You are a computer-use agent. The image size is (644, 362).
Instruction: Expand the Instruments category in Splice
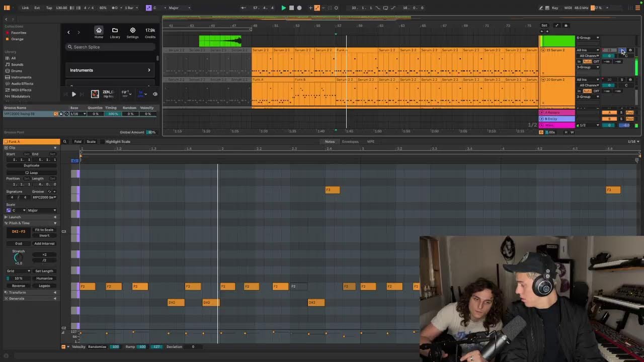(110, 70)
